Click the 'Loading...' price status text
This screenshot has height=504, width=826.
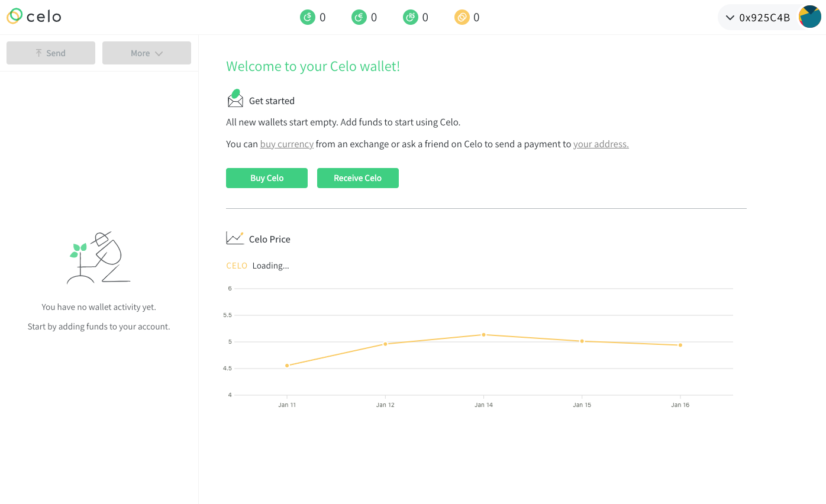point(271,266)
